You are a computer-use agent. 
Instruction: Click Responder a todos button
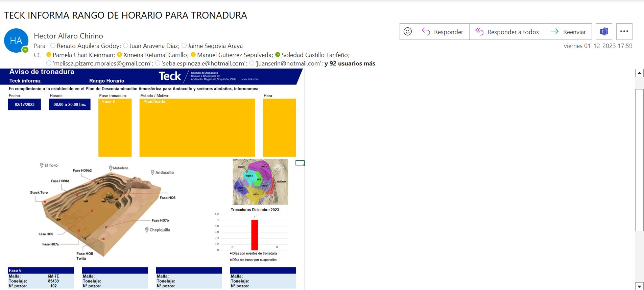pyautogui.click(x=507, y=32)
